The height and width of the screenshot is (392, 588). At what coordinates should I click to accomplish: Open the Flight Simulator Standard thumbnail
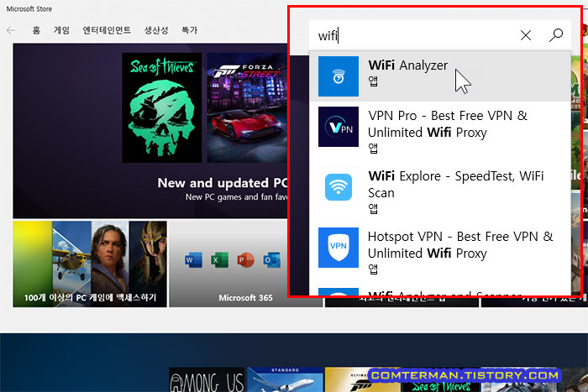tap(285, 379)
